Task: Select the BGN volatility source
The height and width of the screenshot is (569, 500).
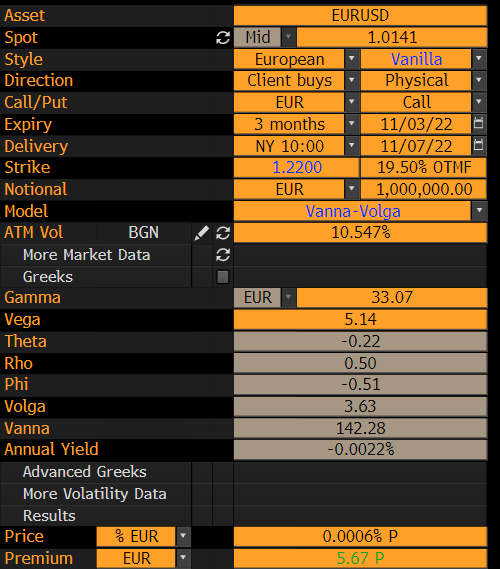Action: (144, 233)
